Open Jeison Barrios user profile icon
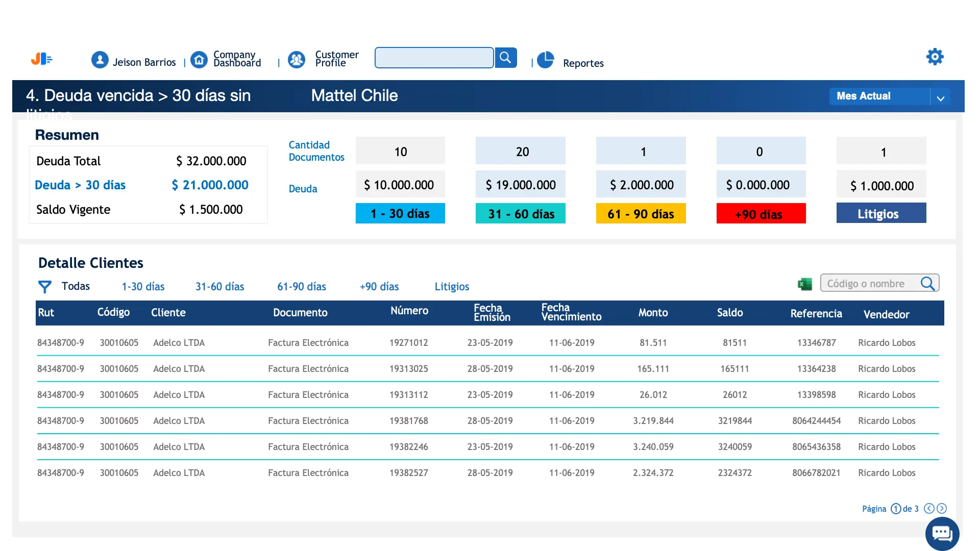The width and height of the screenshot is (980, 551). (x=100, y=60)
